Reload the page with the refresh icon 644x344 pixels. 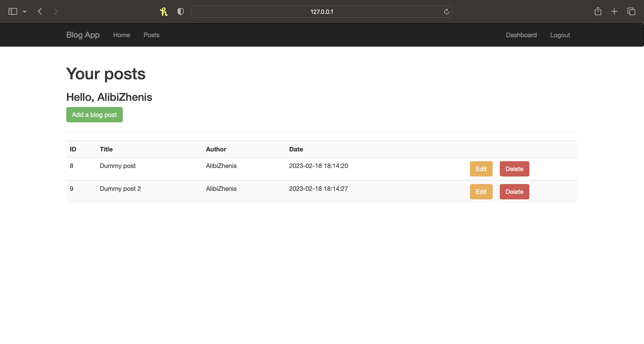pos(446,11)
